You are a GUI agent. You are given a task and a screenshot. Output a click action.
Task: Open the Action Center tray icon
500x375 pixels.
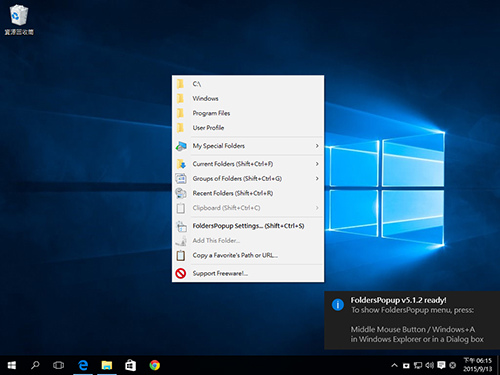coord(441,365)
